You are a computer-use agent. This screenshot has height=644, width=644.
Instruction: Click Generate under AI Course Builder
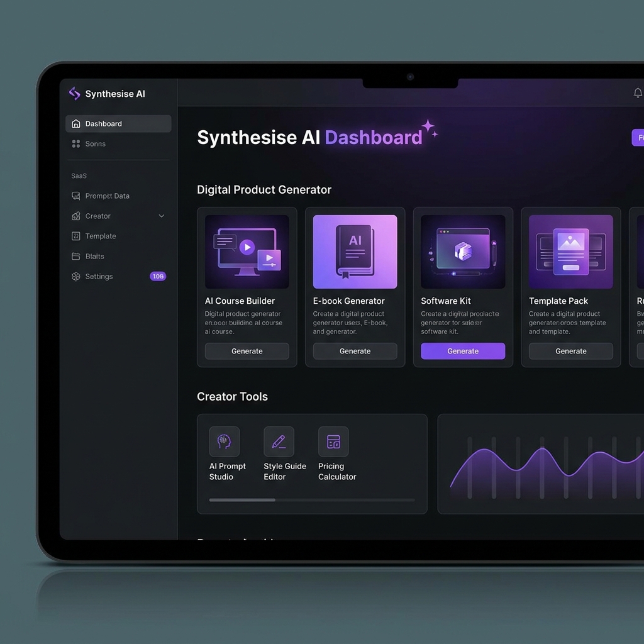(x=247, y=351)
